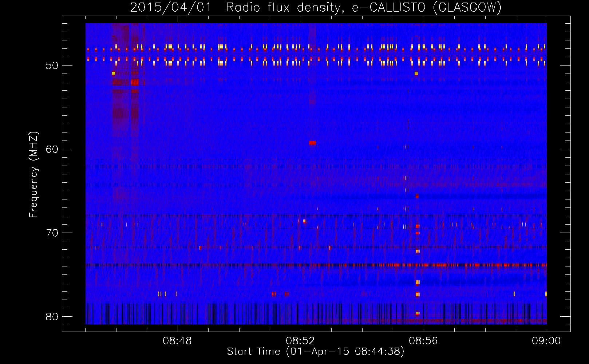Click the plot title with 2015/04/01 e-CALLISTO (GLASGOW)

pos(316,7)
